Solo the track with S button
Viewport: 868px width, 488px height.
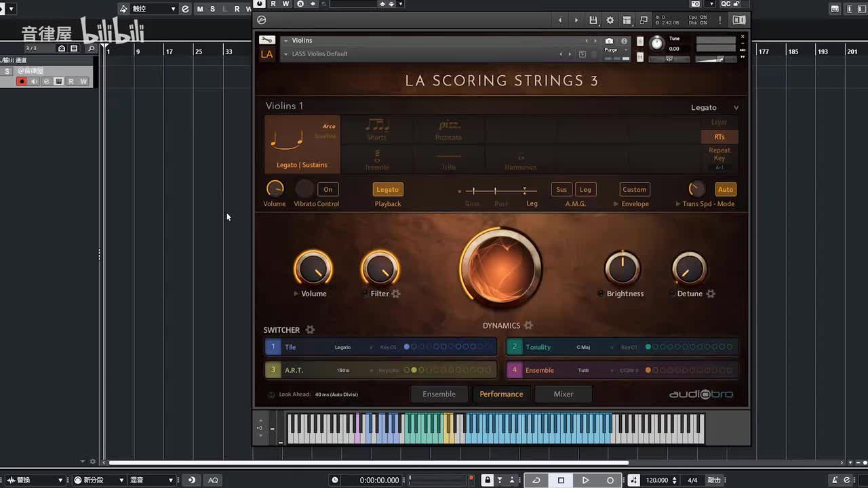coord(7,71)
